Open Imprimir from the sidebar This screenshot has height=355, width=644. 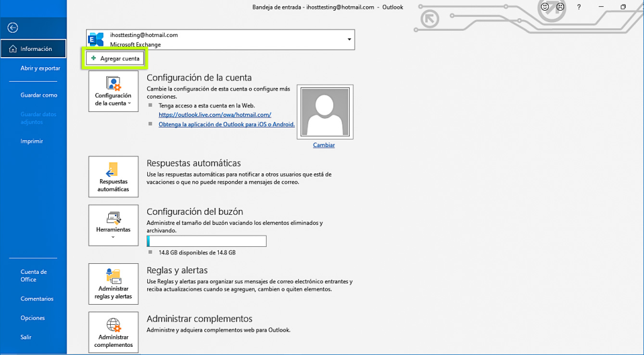(31, 141)
